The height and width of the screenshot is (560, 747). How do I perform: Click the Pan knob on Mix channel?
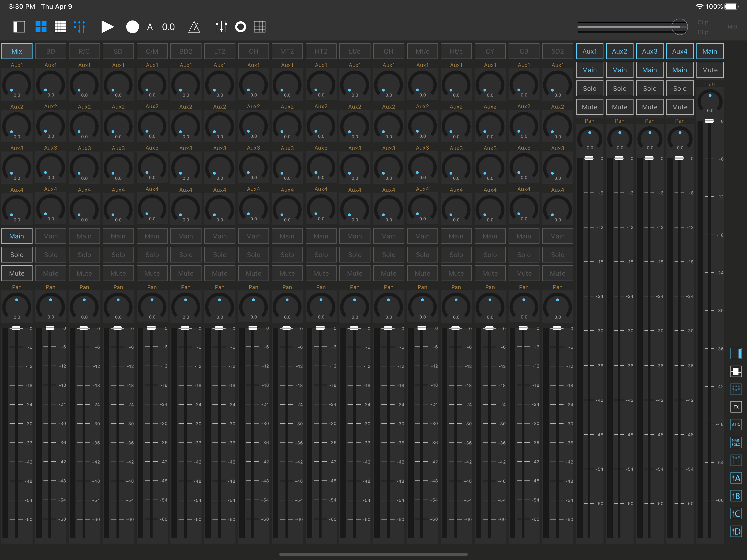pos(17,306)
